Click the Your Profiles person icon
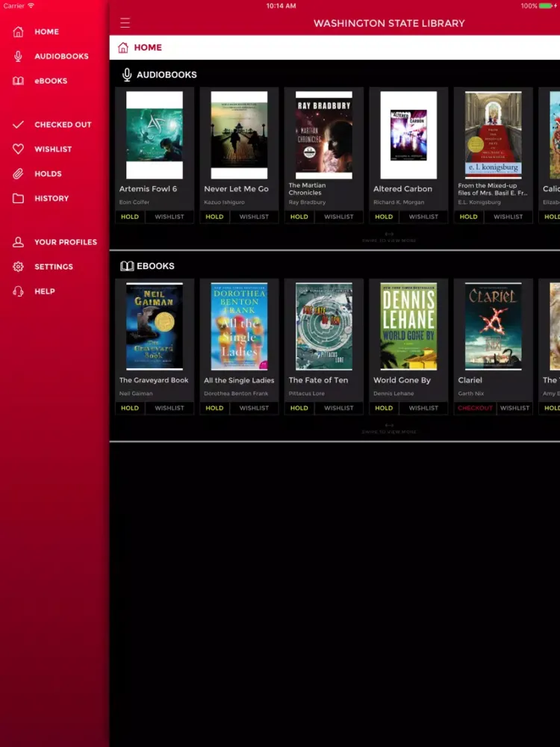This screenshot has height=747, width=560. [x=18, y=242]
